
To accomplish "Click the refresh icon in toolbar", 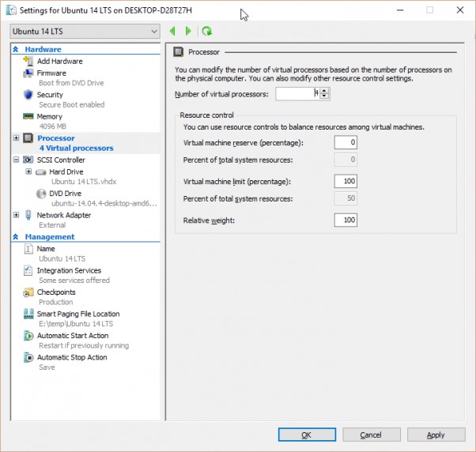I will (x=206, y=31).
